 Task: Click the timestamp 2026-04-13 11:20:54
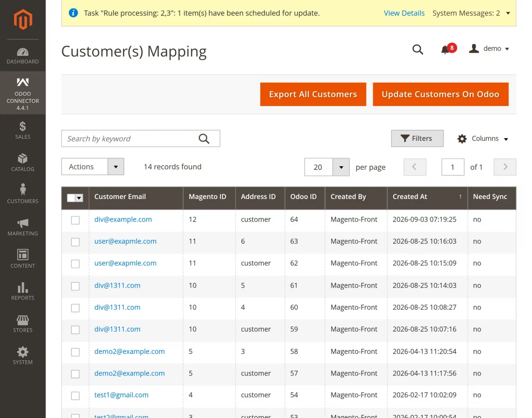(424, 352)
